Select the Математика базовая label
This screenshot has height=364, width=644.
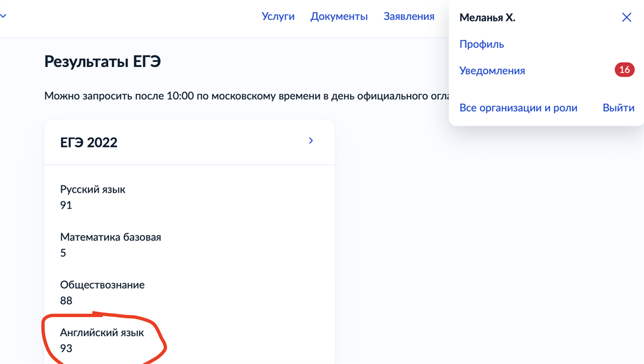click(x=110, y=237)
